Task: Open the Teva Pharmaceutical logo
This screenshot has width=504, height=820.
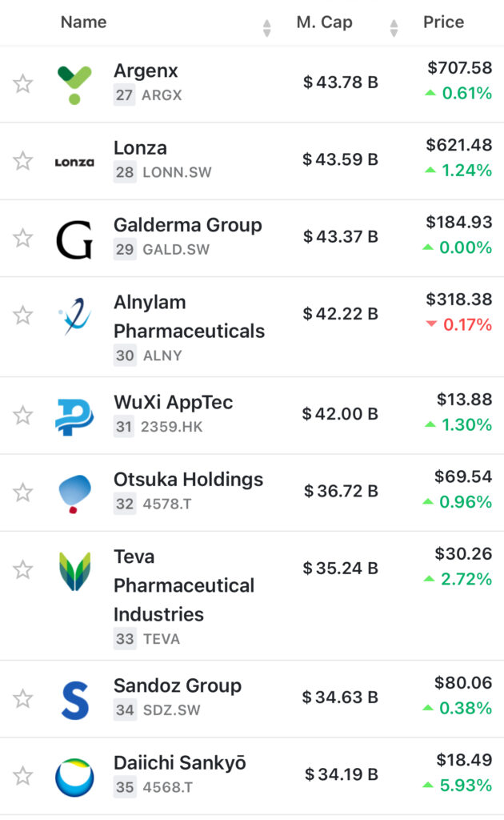Action: [x=74, y=571]
